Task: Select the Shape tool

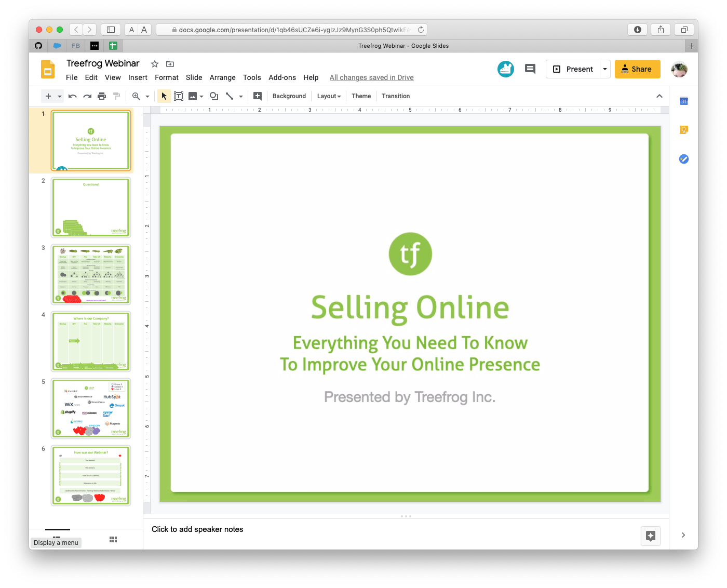Action: coord(214,96)
